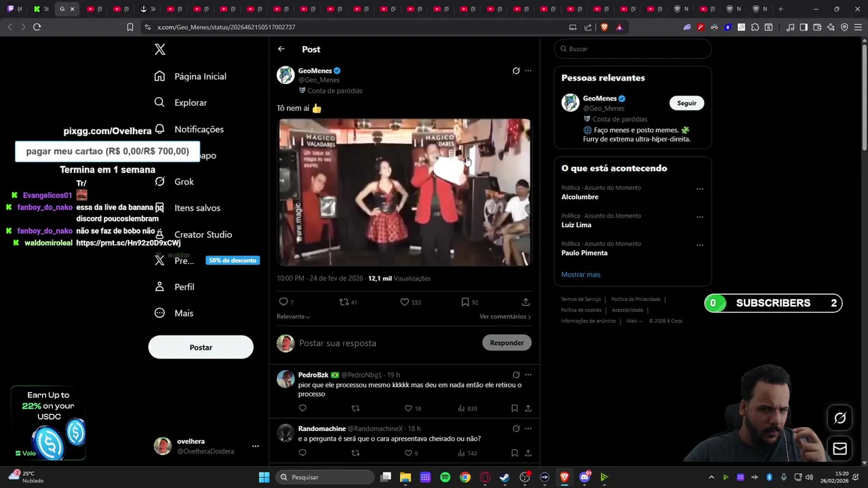Open Brave Rewards triangle icon
This screenshot has width=868, height=488.
[619, 27]
